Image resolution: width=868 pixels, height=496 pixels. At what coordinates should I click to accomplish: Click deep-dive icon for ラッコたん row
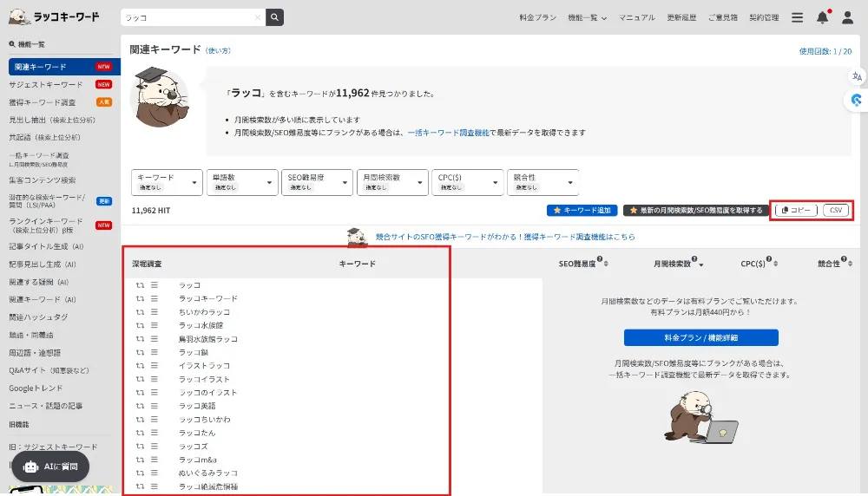click(x=140, y=433)
